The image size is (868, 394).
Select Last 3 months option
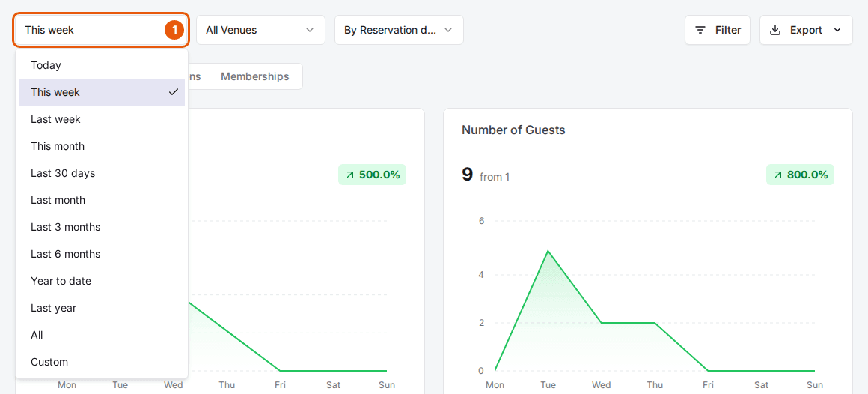pyautogui.click(x=102, y=227)
